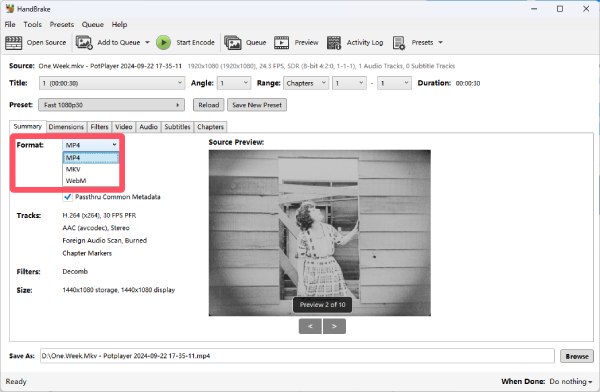Screen dimensions: 600x392
Task: Open the Presets menu
Action: coord(62,24)
